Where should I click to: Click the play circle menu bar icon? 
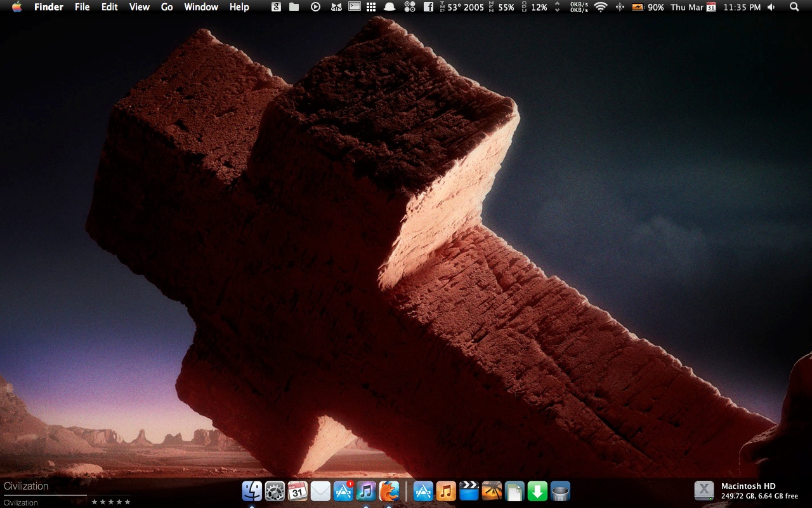(x=315, y=7)
